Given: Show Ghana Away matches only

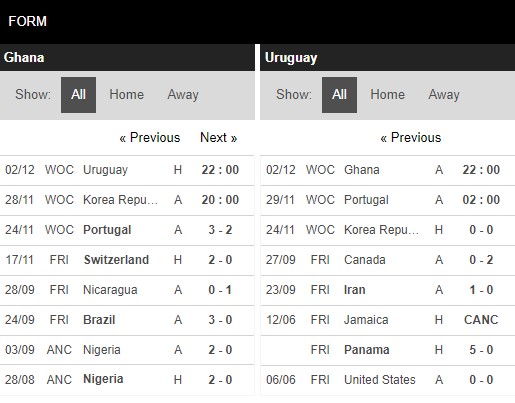Looking at the screenshot, I should point(183,95).
